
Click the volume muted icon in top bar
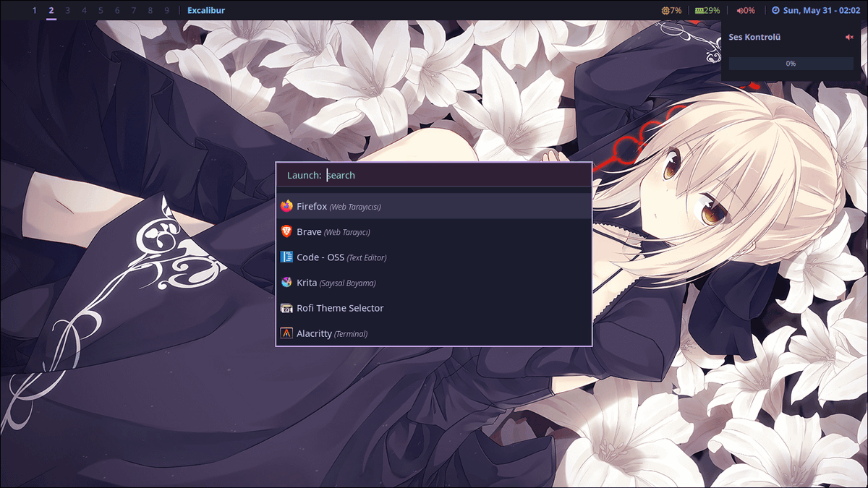coord(740,10)
